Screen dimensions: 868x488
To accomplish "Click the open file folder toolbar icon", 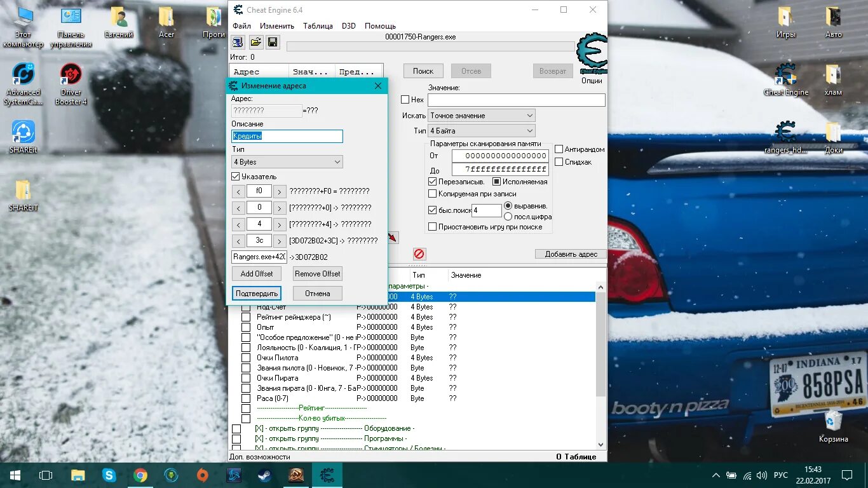I will coord(255,43).
